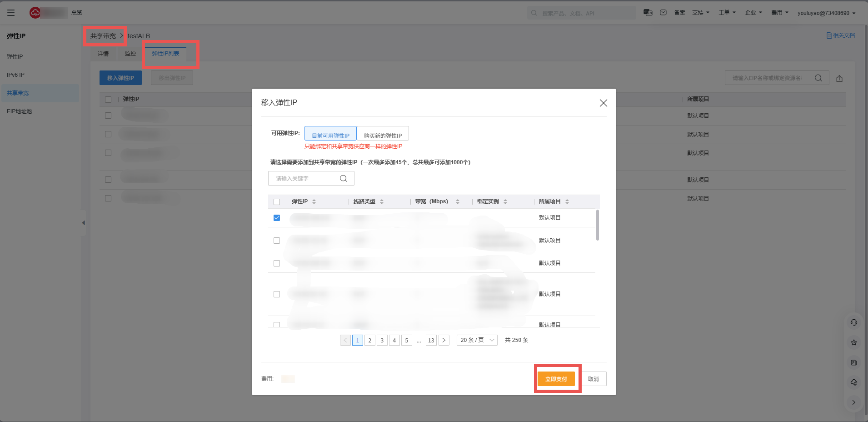Open the 支持 dropdown menu

click(701, 13)
